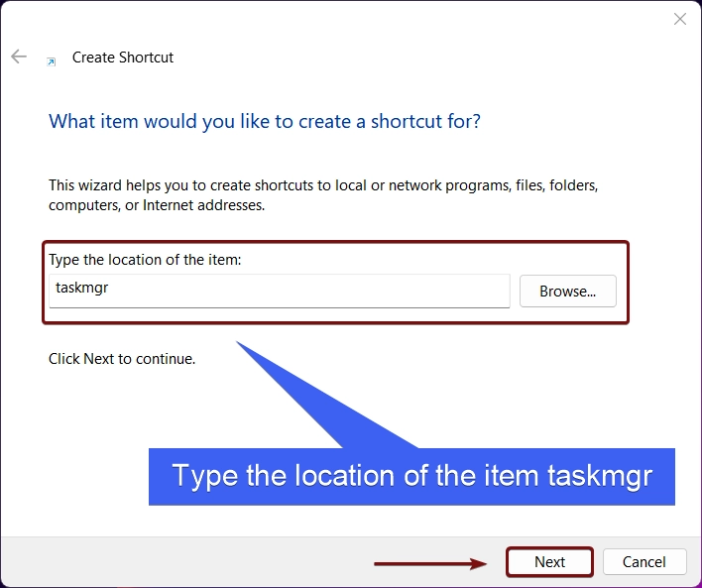Image resolution: width=702 pixels, height=588 pixels.
Task: Cancel the shortcut wizard
Action: (x=644, y=561)
